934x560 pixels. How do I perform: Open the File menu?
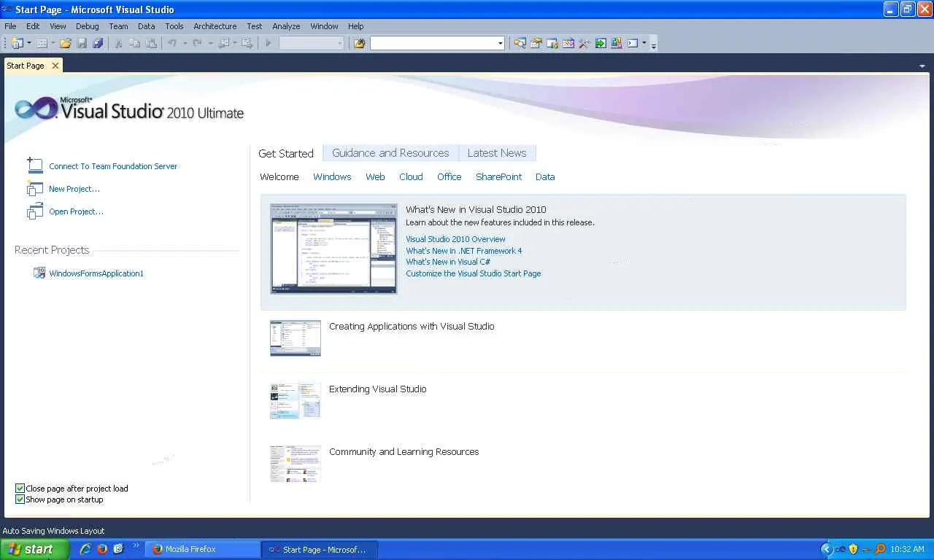10,26
